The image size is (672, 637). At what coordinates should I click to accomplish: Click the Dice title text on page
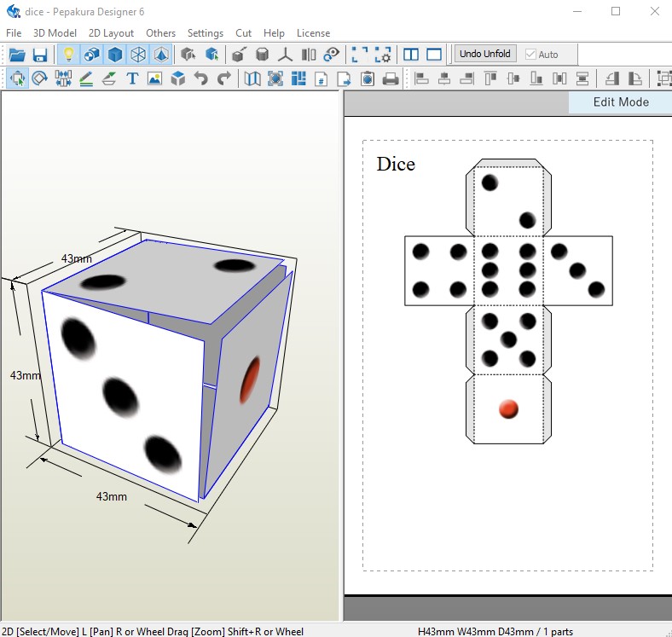396,165
